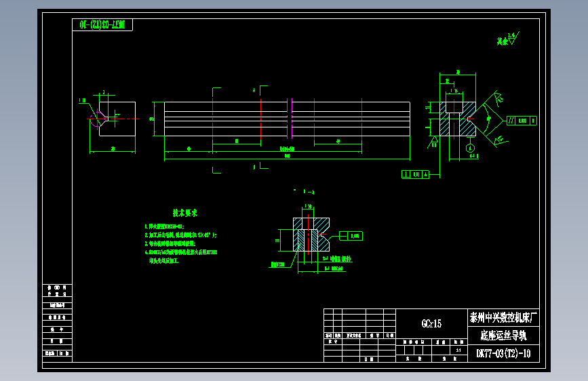Viewport: 588px width, 381px height.
Task: Click technical requirement line 2 with 0.5×45° chamfer
Action: 181,235
